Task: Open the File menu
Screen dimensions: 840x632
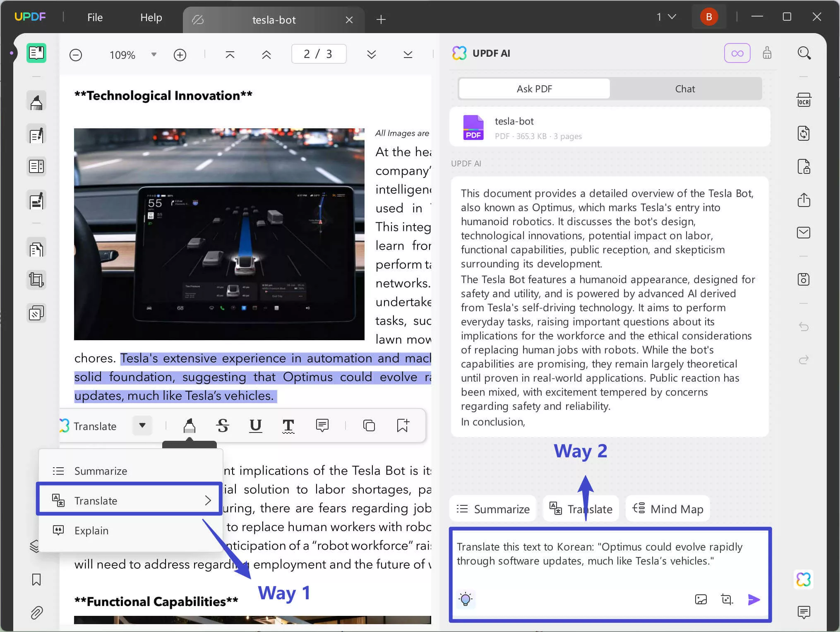Action: tap(95, 17)
